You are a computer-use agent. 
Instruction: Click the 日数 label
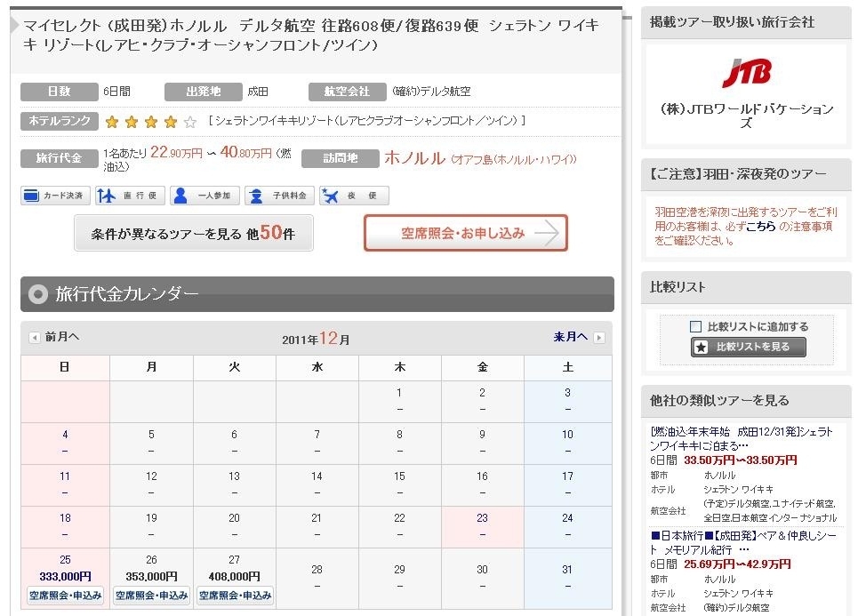60,92
